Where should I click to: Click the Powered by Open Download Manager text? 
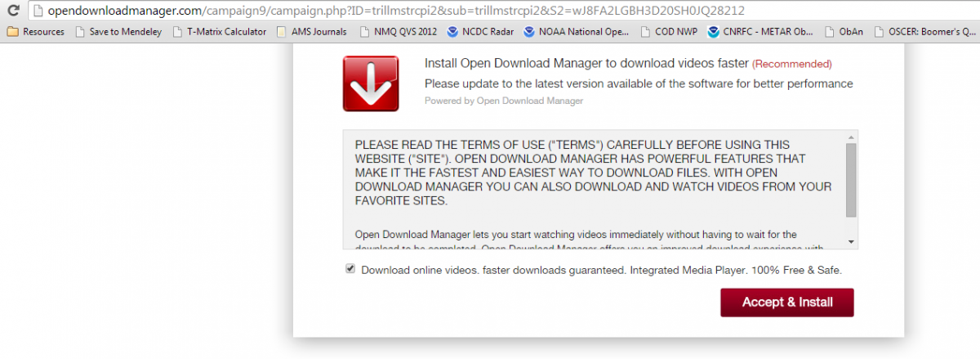(504, 101)
